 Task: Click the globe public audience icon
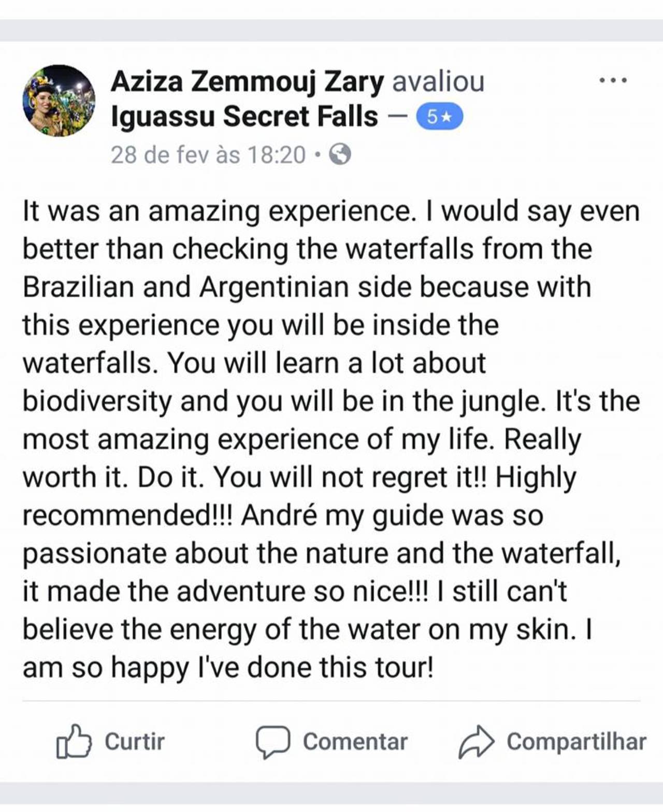[340, 154]
